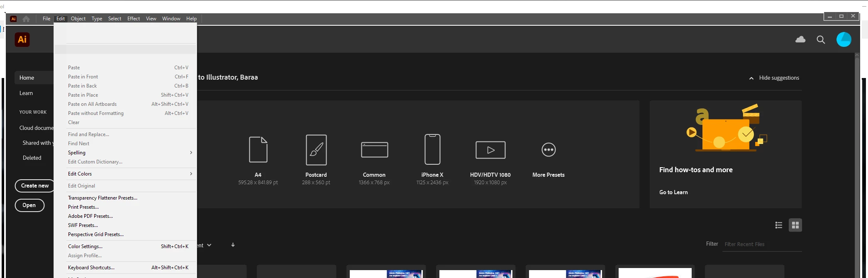The height and width of the screenshot is (278, 868).
Task: Open the File menu
Action: coord(46,19)
